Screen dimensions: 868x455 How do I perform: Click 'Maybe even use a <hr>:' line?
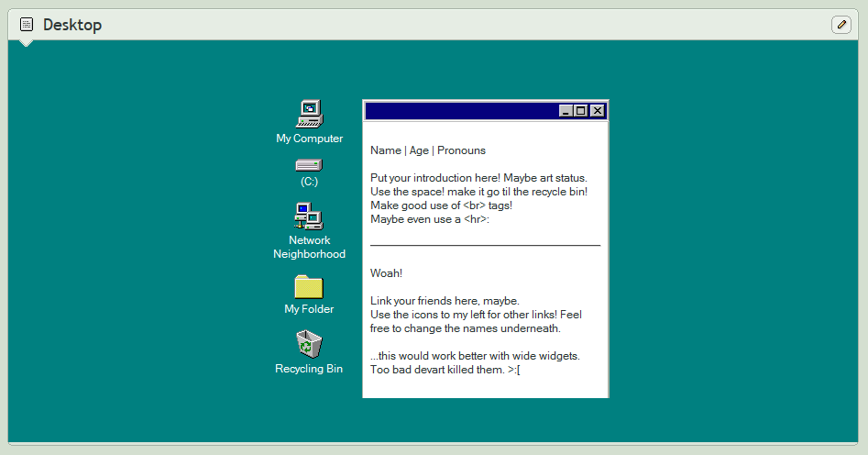[430, 219]
